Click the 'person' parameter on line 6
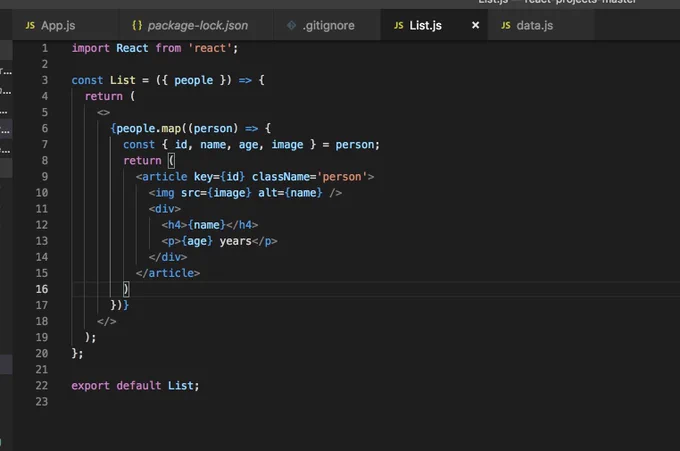Screen dimensions: 680x451 point(212,128)
